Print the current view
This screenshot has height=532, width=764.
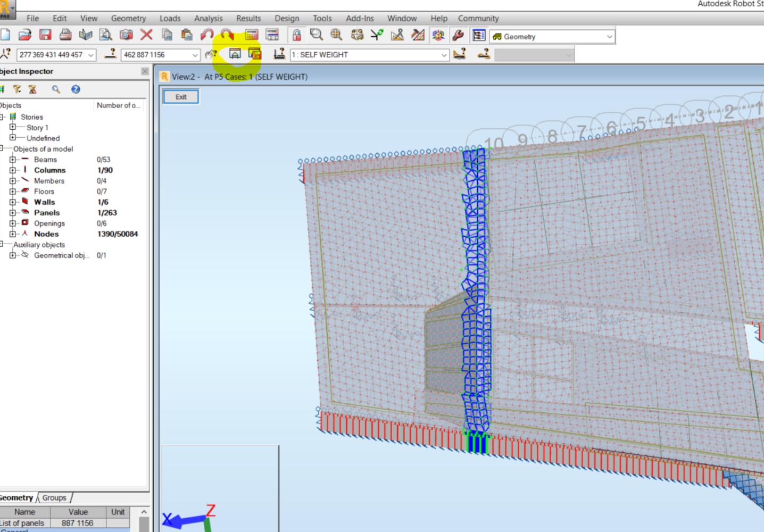click(x=64, y=35)
